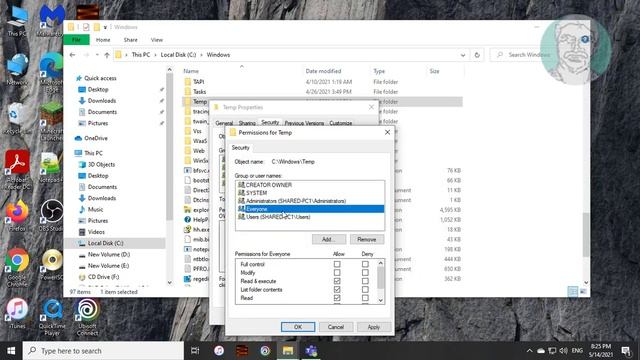The height and width of the screenshot is (360, 640).
Task: Open the Network desktop icon
Action: click(x=17, y=69)
